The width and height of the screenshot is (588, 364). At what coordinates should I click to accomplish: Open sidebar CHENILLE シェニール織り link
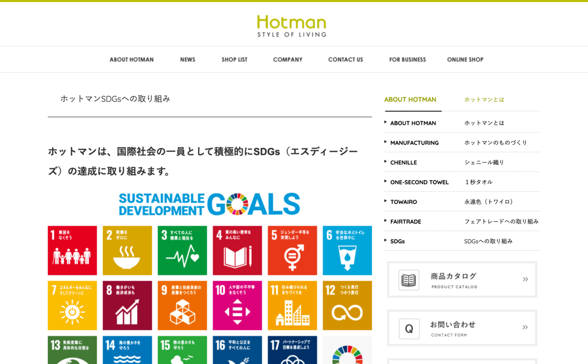point(462,163)
